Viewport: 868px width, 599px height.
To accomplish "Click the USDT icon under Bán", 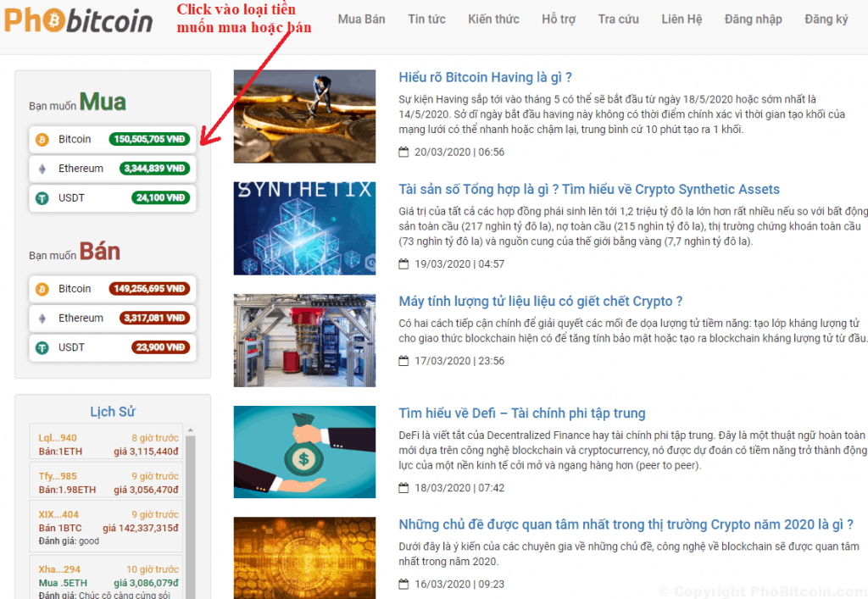I will pyautogui.click(x=42, y=347).
